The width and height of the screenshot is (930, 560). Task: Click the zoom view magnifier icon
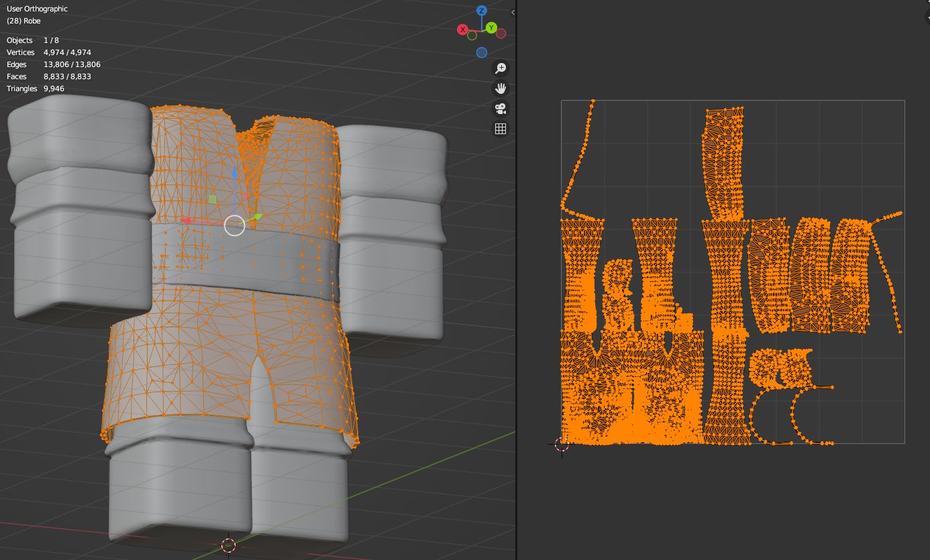point(500,68)
